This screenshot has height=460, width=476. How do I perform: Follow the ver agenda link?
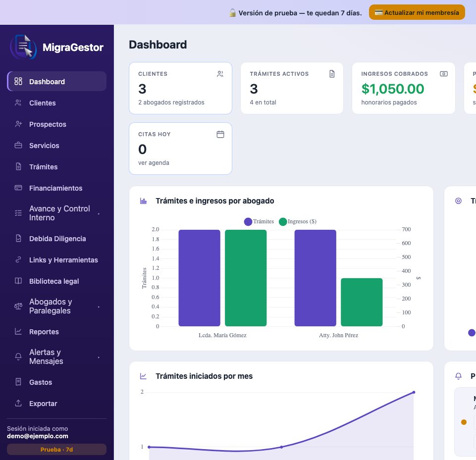click(154, 162)
